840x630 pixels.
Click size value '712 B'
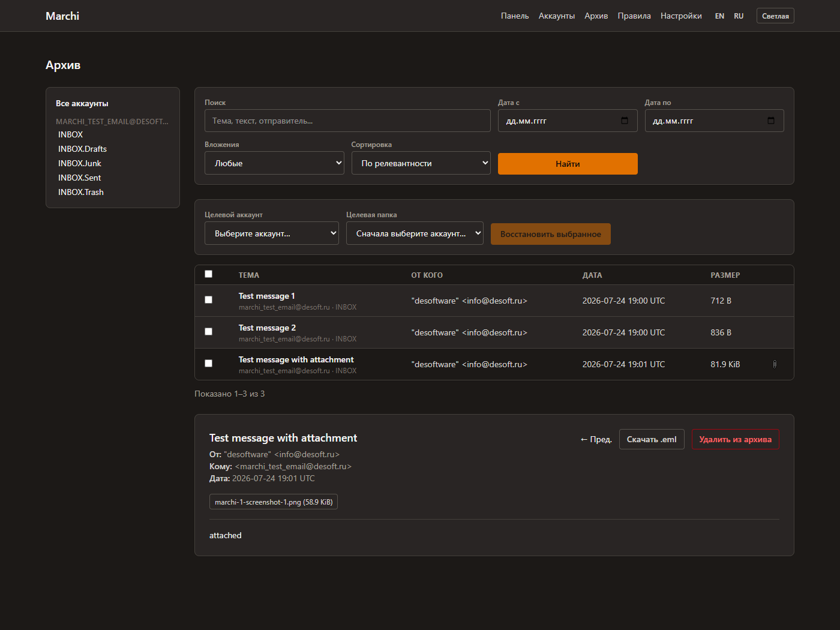pos(721,301)
